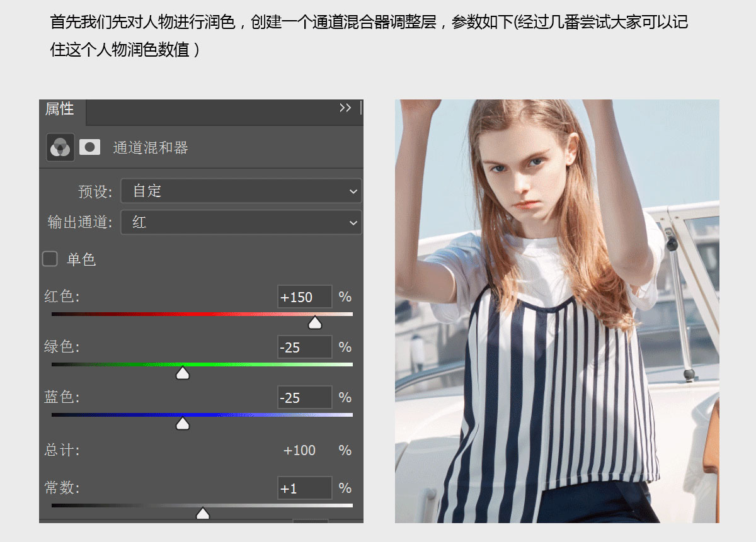Click the 常数 value field +1
The width and height of the screenshot is (756, 542).
(x=304, y=488)
